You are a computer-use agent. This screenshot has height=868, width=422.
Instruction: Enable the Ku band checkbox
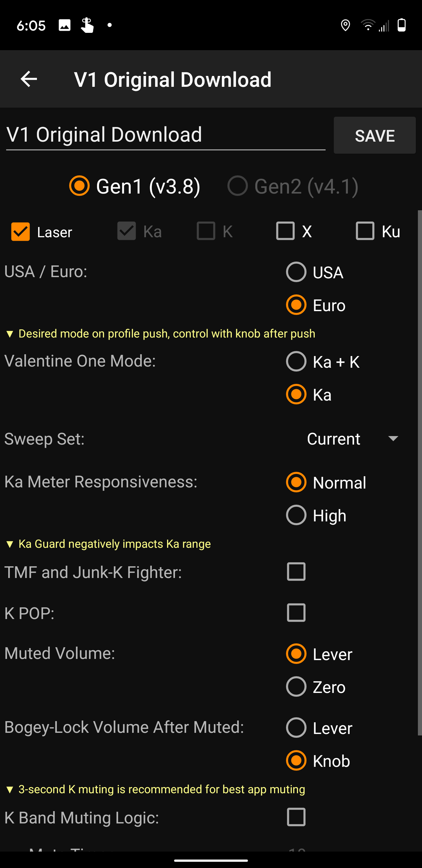pos(365,231)
